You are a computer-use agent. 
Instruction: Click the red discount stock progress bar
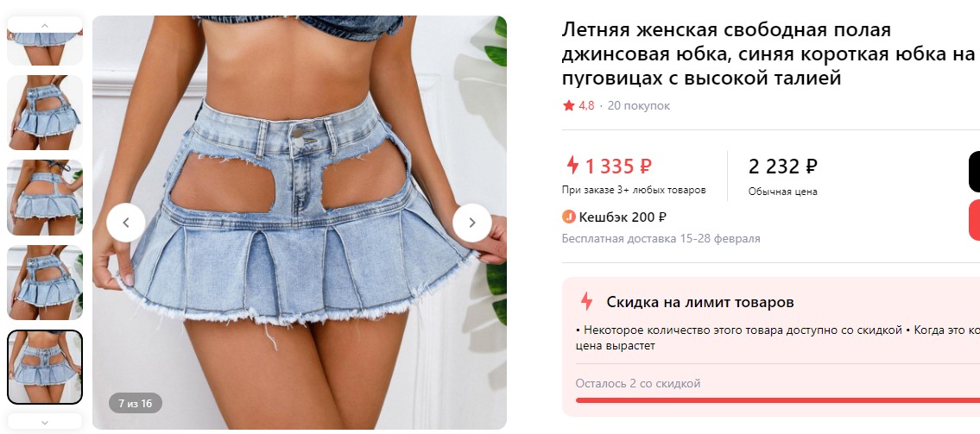pos(777,400)
